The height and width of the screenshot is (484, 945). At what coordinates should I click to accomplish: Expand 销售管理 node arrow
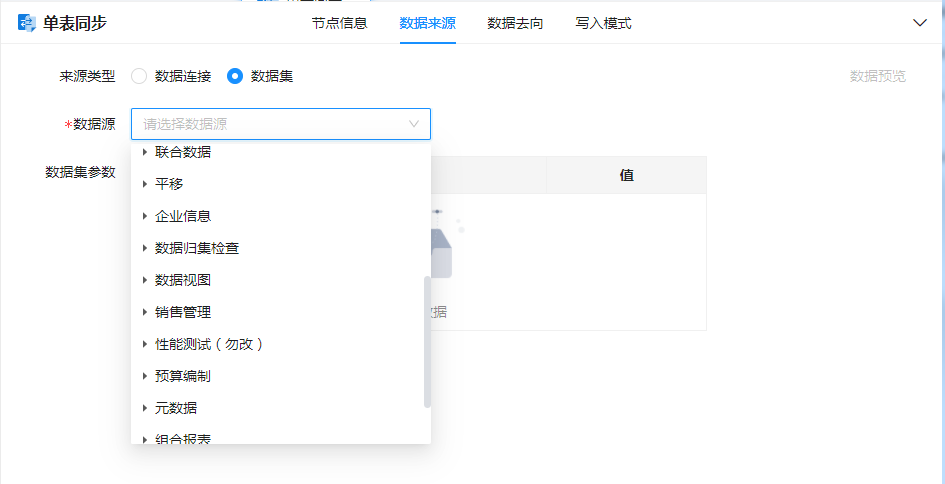pyautogui.click(x=145, y=312)
